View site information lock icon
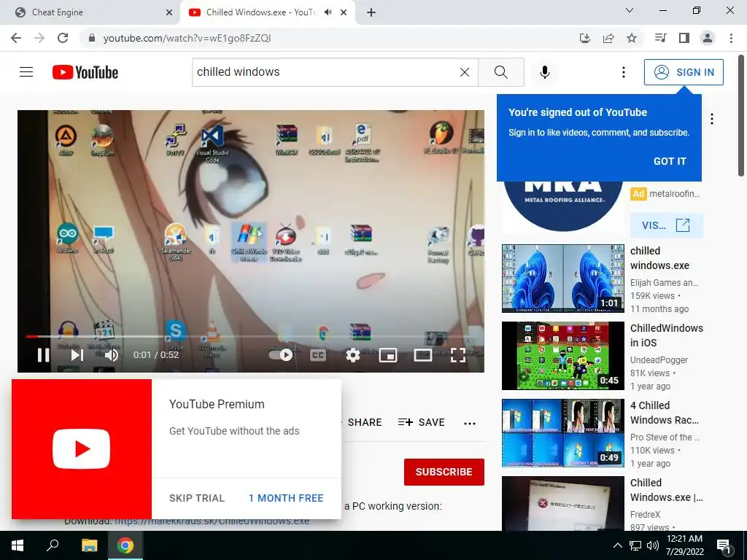Viewport: 747px width, 560px height. [92, 38]
